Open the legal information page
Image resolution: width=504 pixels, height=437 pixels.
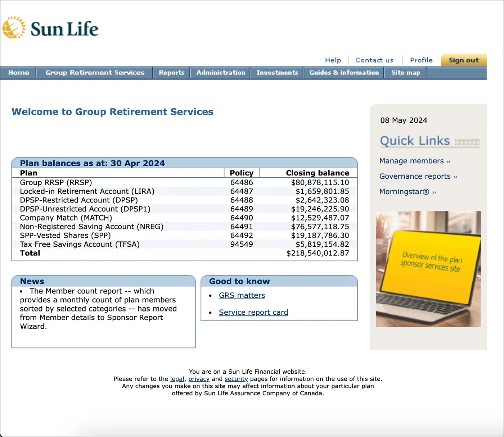click(x=177, y=379)
